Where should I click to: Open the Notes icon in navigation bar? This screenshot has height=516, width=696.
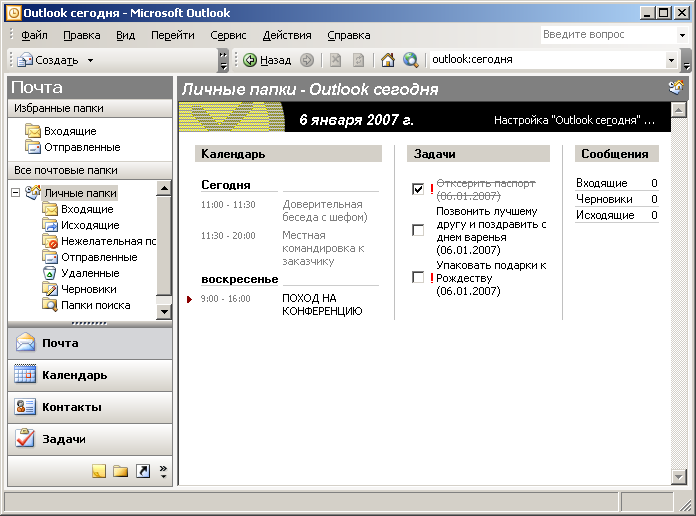(x=99, y=471)
